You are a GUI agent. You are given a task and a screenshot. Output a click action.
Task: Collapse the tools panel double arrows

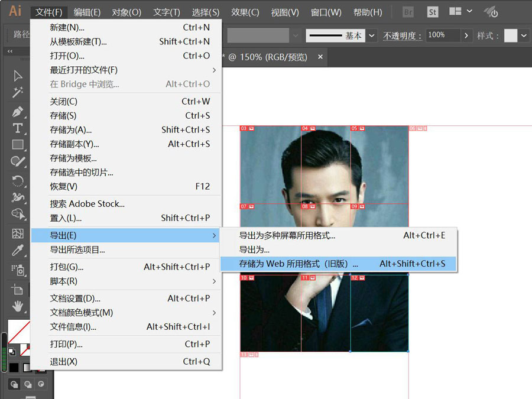10,51
